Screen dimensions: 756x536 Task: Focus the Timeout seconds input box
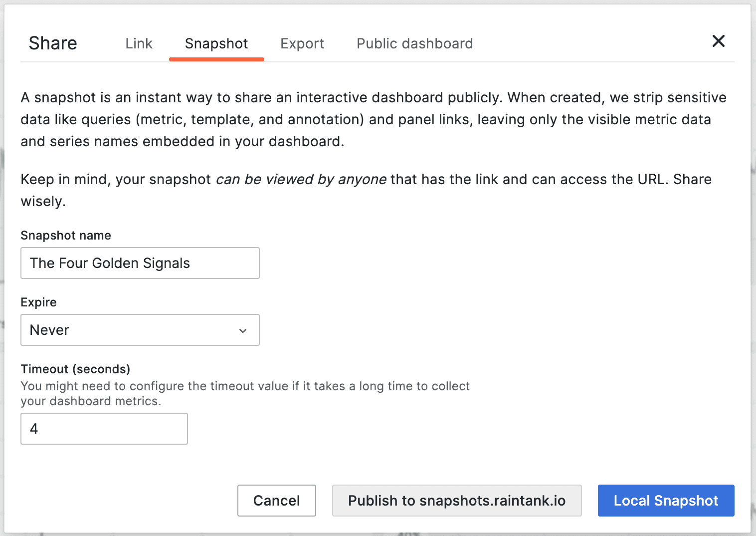104,429
